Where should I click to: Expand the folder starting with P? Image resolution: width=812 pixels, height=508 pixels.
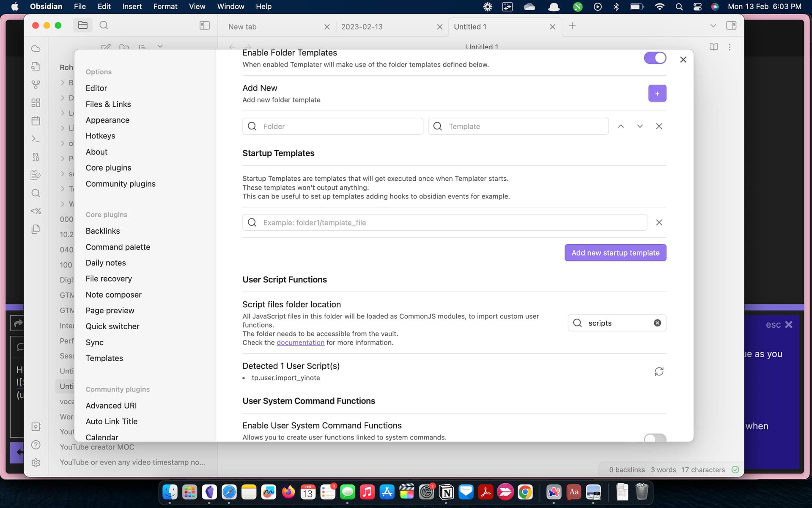[63, 158]
